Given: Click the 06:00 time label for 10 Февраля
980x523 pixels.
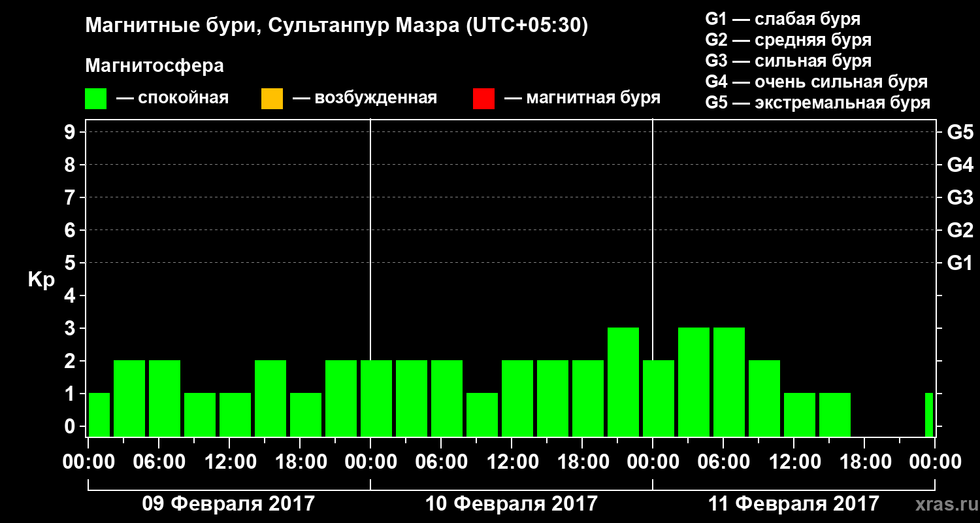Looking at the screenshot, I should (441, 462).
